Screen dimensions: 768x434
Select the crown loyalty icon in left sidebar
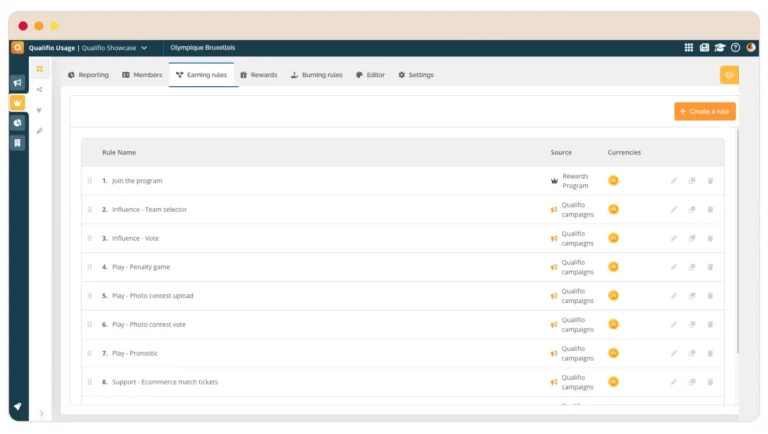(18, 103)
